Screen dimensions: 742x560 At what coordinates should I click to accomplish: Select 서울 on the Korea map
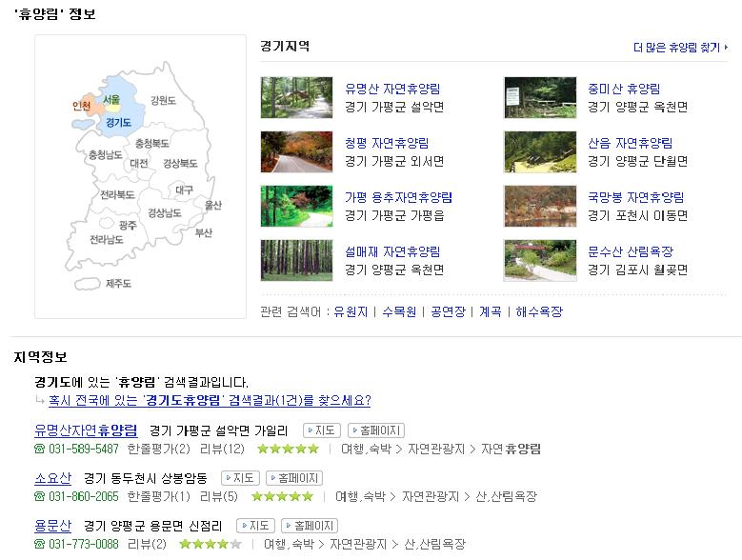click(111, 100)
